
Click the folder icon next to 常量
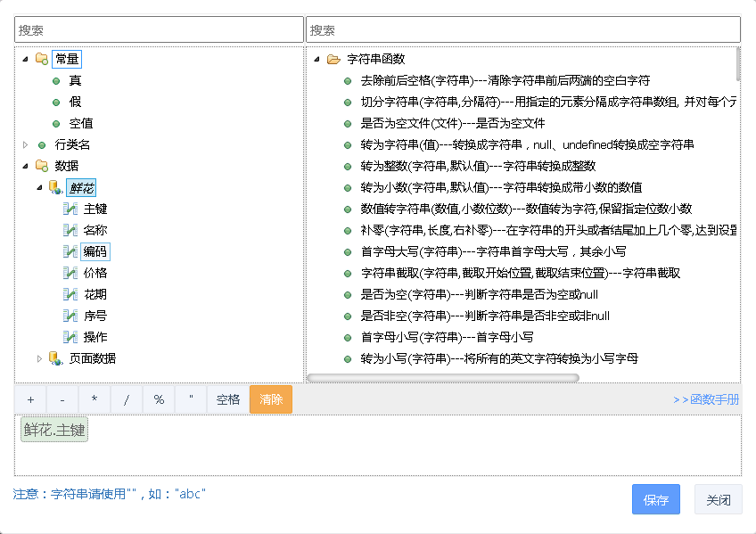[41, 59]
